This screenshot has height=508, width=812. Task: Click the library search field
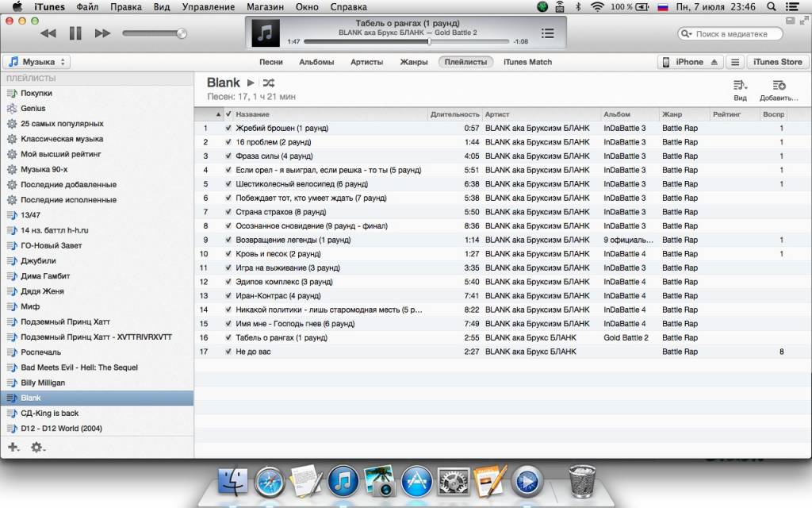pyautogui.click(x=730, y=33)
